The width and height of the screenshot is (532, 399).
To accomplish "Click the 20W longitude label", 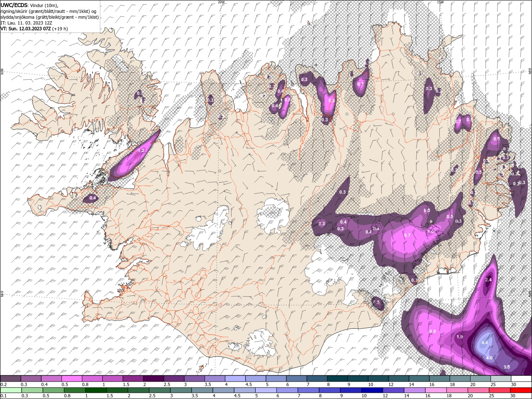I will [221, 2].
